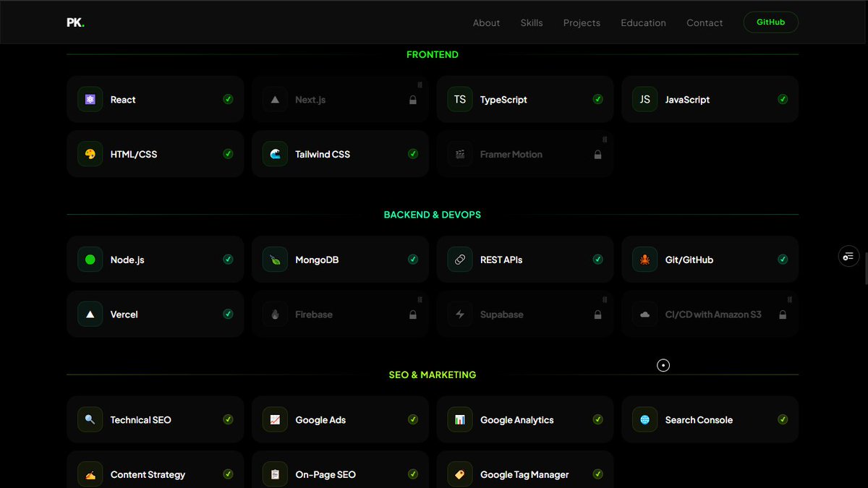Click the JS JavaScript icon
Image resolution: width=868 pixels, height=488 pixels.
645,100
